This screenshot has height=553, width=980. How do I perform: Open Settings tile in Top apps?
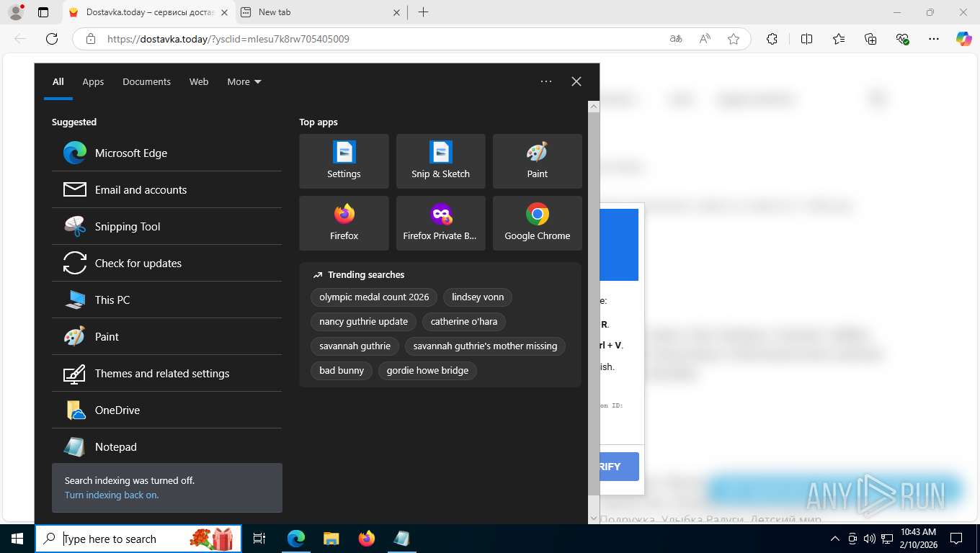coord(344,161)
